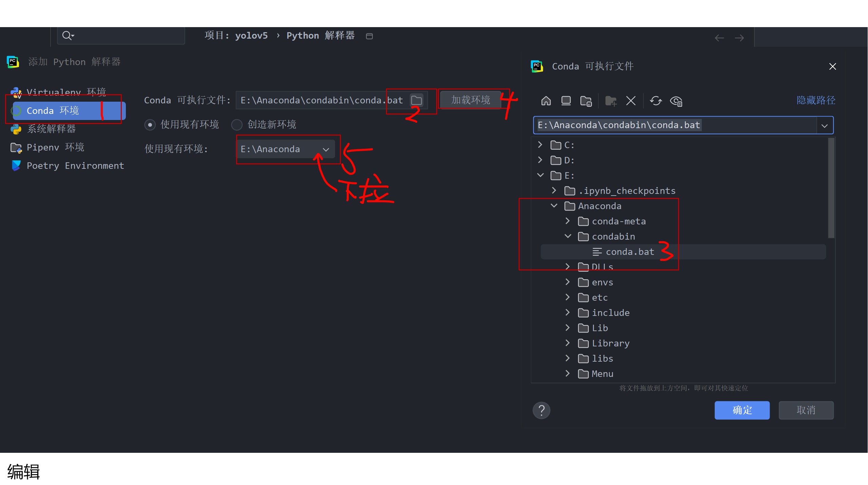Toggle show hidden files eye icon
The width and height of the screenshot is (868, 485).
click(x=676, y=101)
